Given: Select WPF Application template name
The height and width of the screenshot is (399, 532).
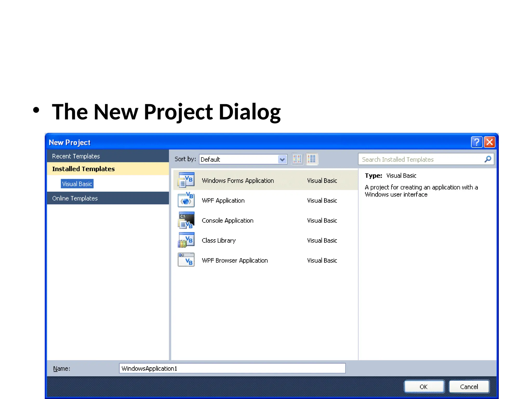Looking at the screenshot, I should pos(223,201).
